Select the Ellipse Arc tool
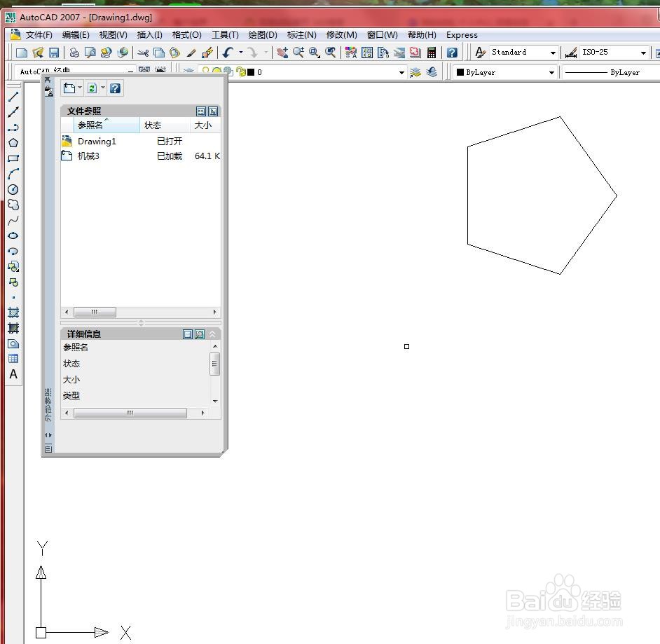660x644 pixels. (13, 252)
